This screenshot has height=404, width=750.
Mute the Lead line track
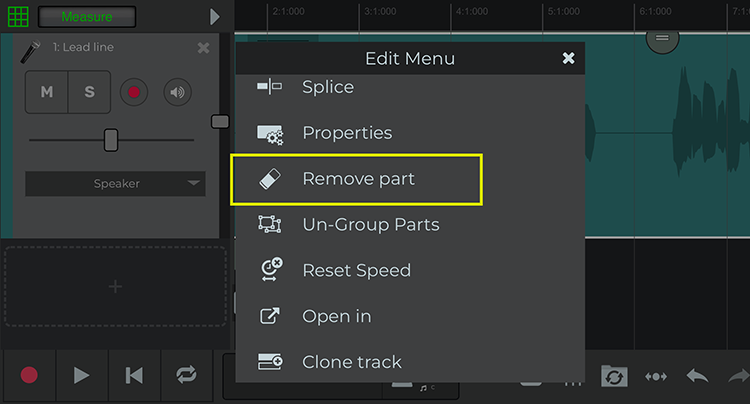pyautogui.click(x=47, y=92)
